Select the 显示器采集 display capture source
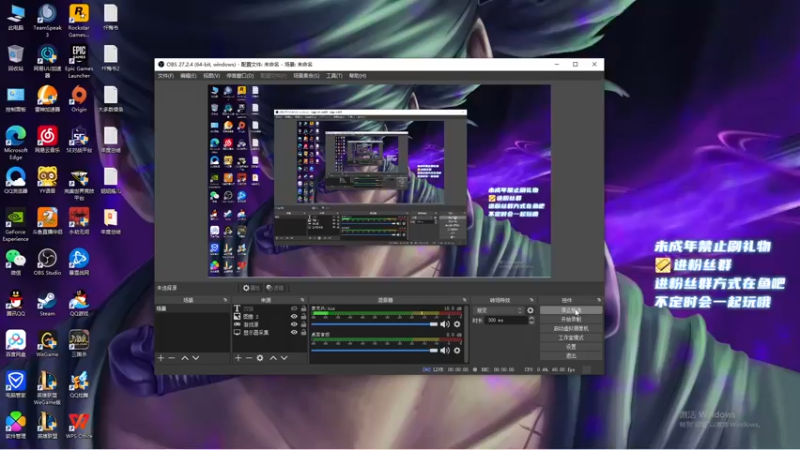 pyautogui.click(x=258, y=332)
